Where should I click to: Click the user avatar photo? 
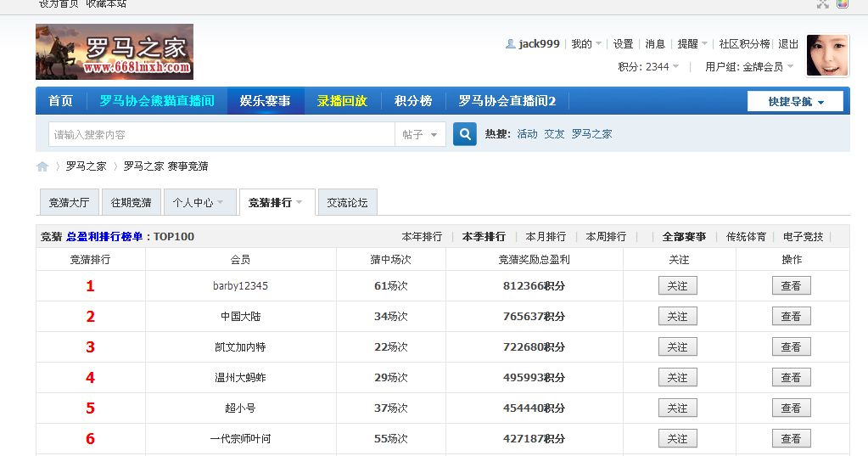[x=827, y=56]
